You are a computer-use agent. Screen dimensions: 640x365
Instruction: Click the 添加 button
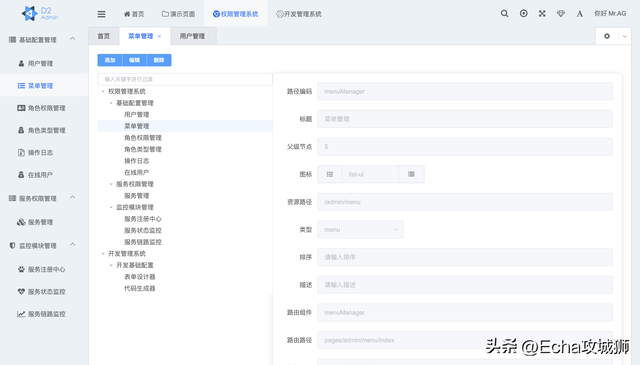coord(110,60)
